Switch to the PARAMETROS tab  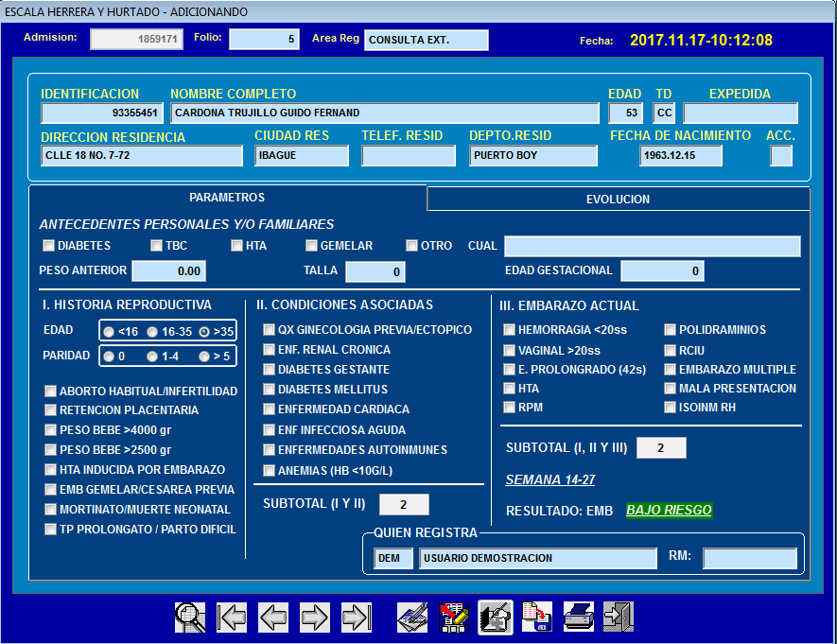(227, 198)
